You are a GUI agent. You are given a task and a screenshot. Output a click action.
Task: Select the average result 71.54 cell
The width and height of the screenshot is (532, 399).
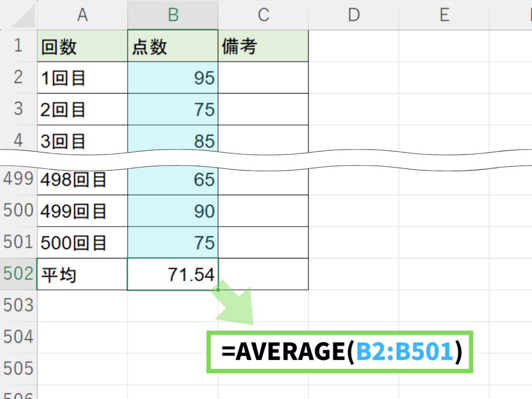point(173,274)
